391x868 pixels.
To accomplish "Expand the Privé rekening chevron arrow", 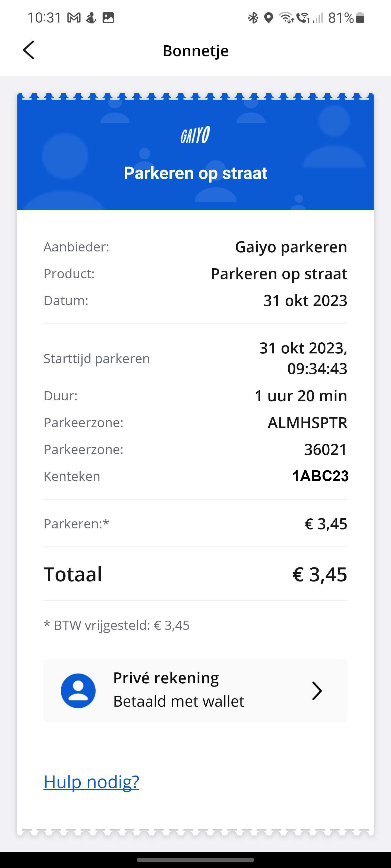I will pyautogui.click(x=316, y=691).
